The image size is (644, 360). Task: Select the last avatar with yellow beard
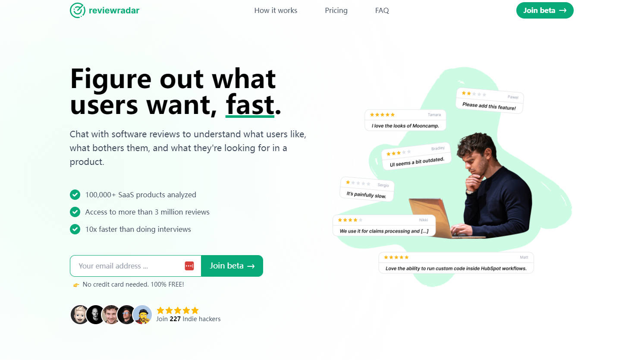click(142, 315)
